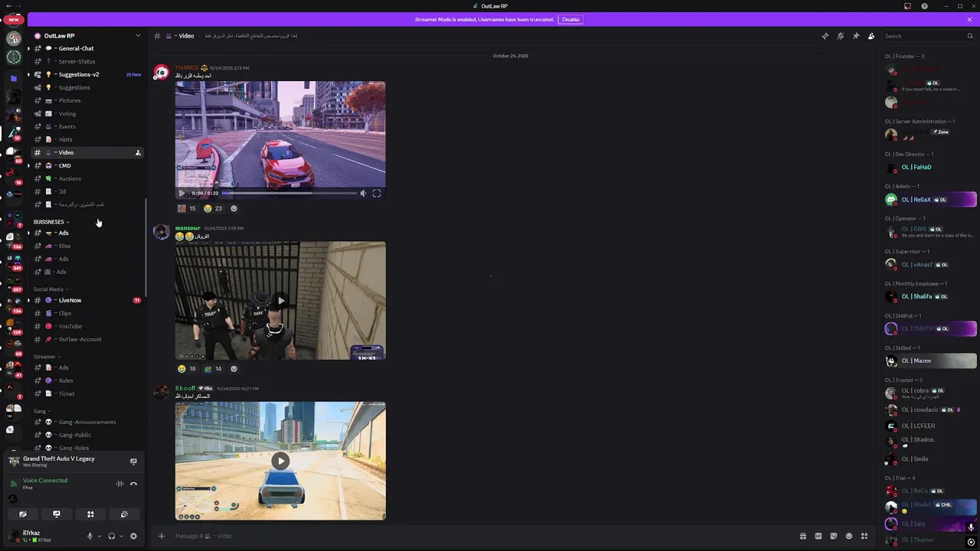The width and height of the screenshot is (980, 551).
Task: Disable streamer mode button in banner
Action: point(570,19)
